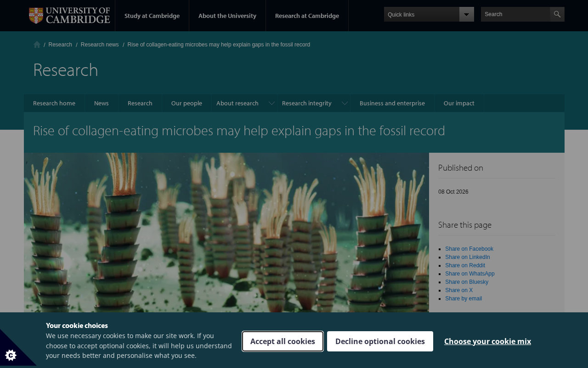The height and width of the screenshot is (368, 588).
Task: Click the home icon in breadcrumb
Action: (x=37, y=45)
